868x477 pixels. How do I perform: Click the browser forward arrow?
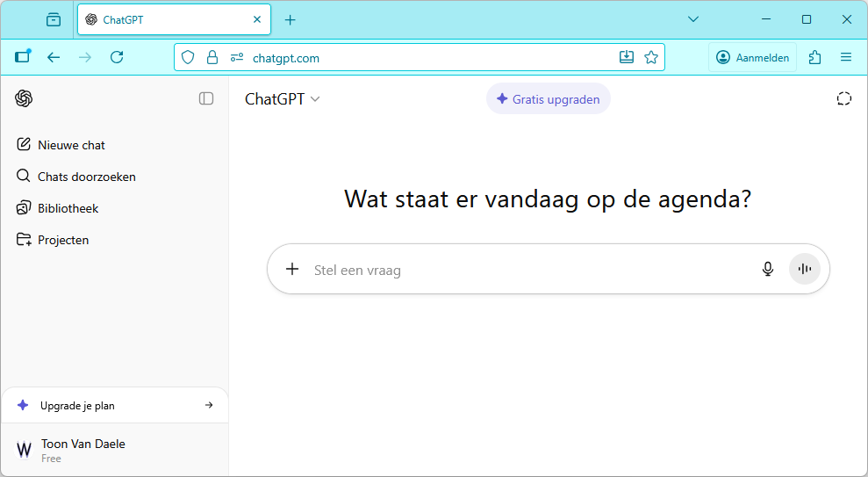click(85, 57)
